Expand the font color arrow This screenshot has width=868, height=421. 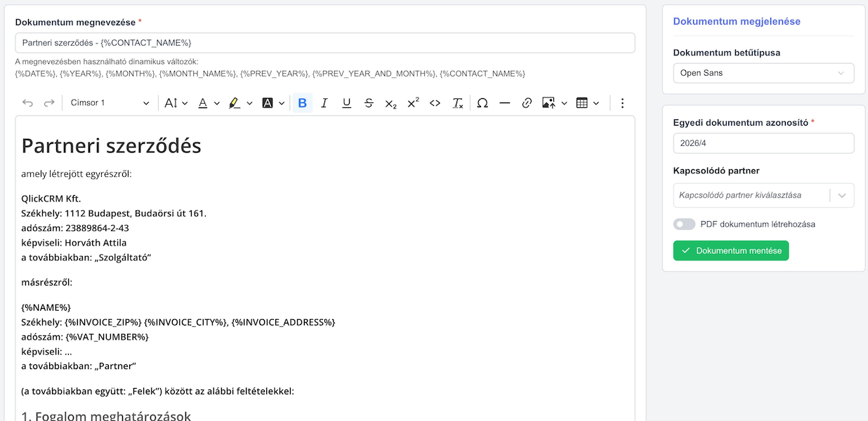(x=217, y=103)
